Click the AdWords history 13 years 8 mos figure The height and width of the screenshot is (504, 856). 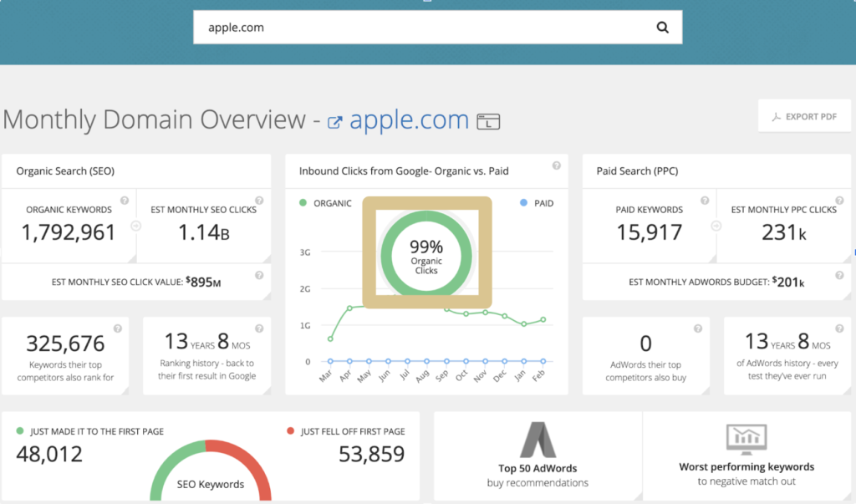coord(787,342)
